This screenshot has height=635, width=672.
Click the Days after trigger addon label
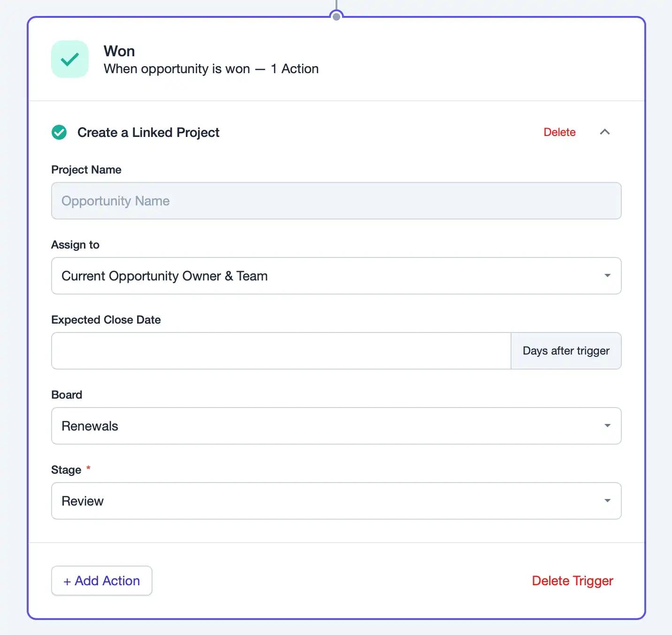566,351
